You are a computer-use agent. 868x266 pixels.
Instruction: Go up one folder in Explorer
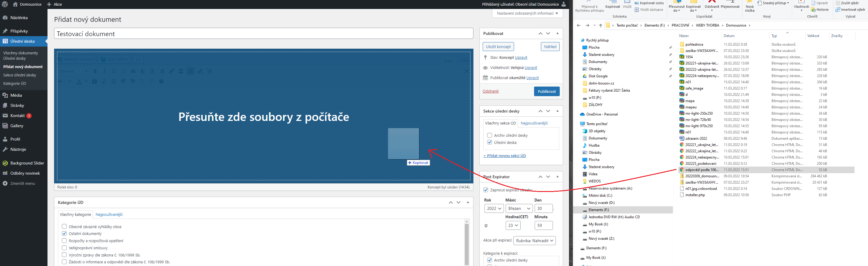(600, 25)
